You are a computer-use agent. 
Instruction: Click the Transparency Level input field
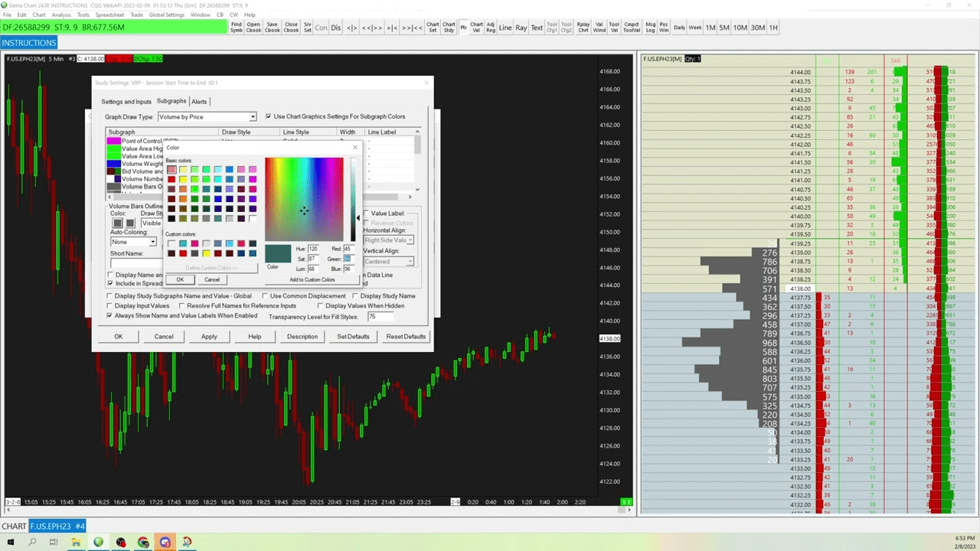click(379, 316)
